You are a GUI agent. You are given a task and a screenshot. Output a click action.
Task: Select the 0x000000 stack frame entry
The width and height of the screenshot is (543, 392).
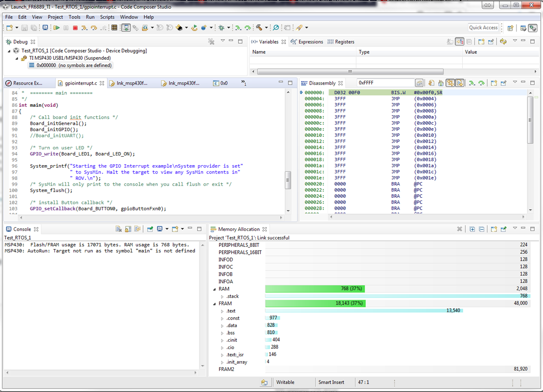tap(70, 65)
